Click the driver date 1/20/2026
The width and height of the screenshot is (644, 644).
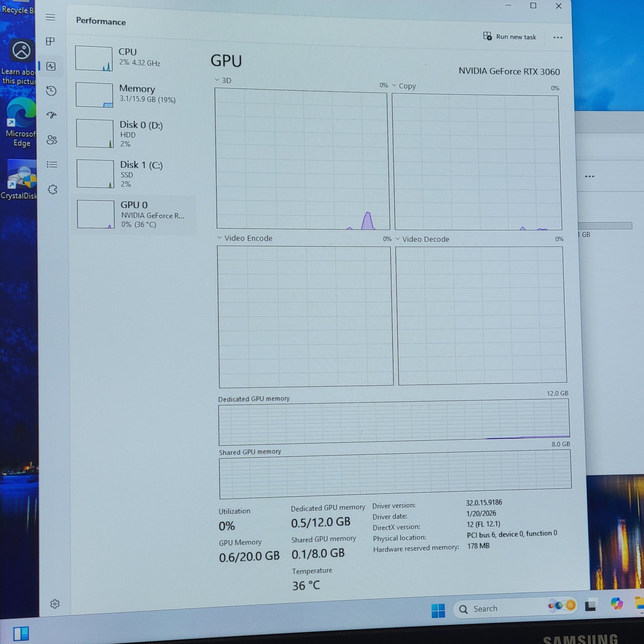pos(481,514)
